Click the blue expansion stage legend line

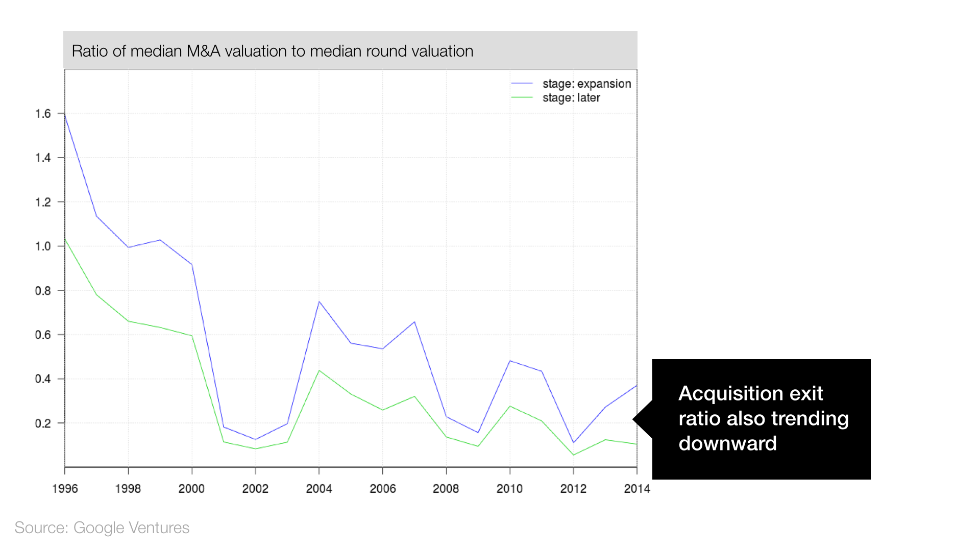tap(522, 83)
